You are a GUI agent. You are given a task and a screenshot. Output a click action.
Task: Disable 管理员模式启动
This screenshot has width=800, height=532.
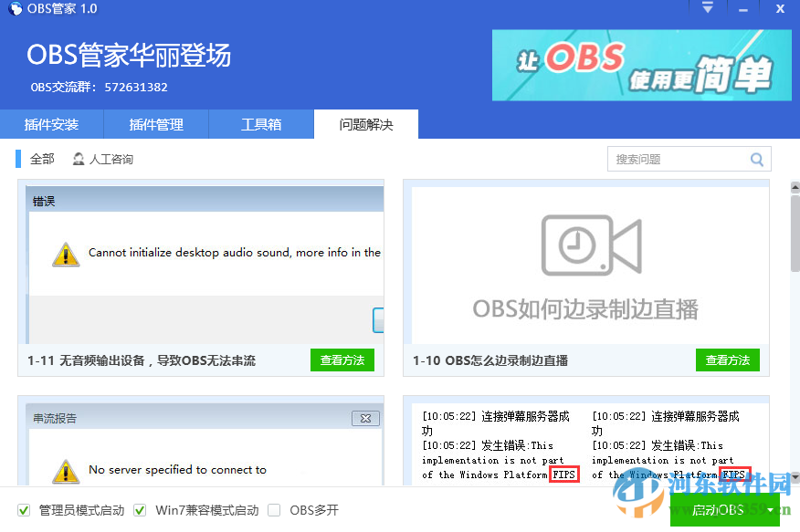coord(22,510)
